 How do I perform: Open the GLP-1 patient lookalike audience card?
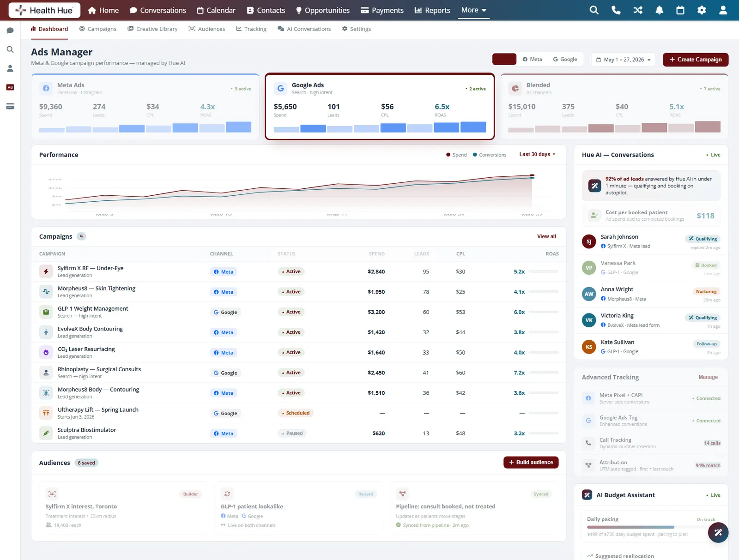pyautogui.click(x=299, y=508)
